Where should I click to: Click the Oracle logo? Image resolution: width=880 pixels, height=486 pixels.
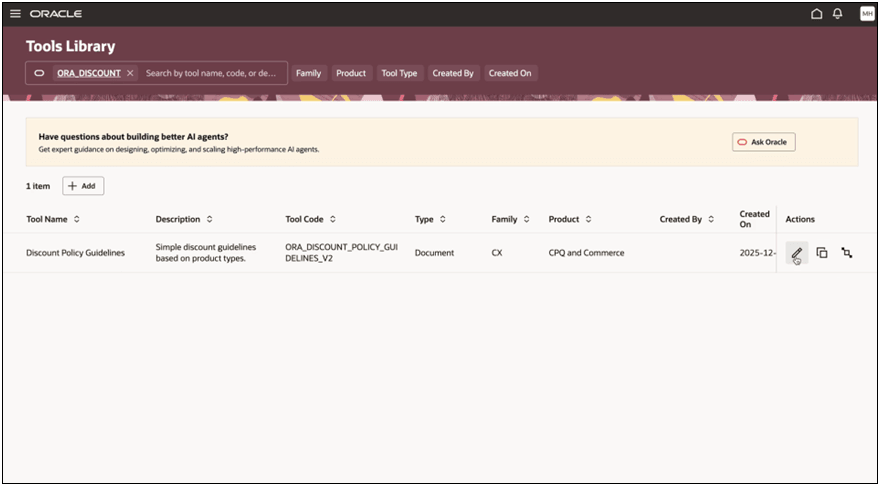click(x=56, y=13)
